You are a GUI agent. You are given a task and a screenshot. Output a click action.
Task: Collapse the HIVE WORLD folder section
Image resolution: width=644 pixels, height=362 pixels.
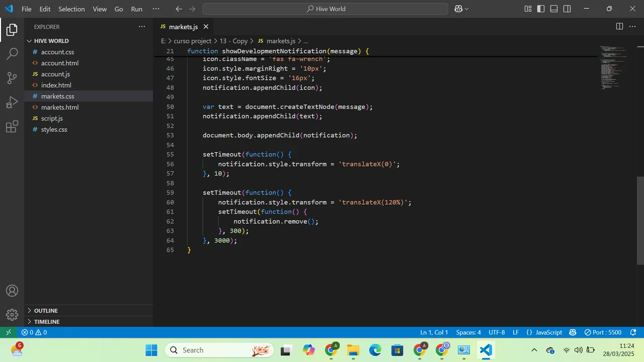[89, 41]
